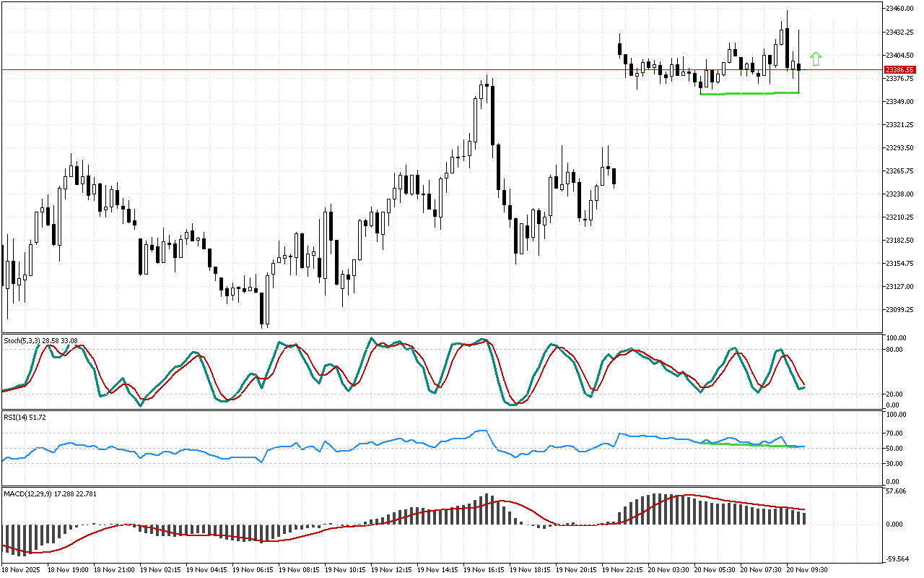The height and width of the screenshot is (578, 924).
Task: Click the 23099.25 price scale label
Action: pos(899,309)
